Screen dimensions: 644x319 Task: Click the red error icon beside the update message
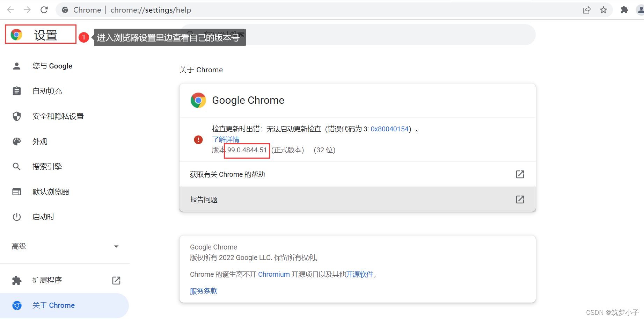(x=198, y=139)
